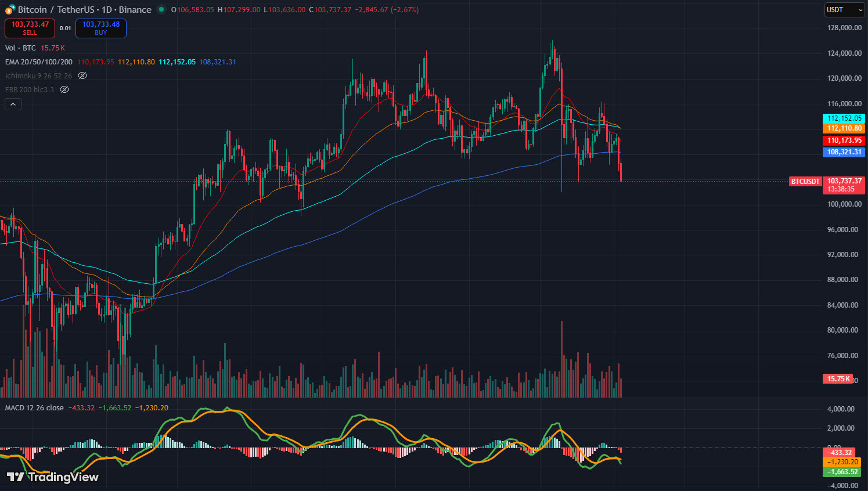Click the orange 112,110.80 EMA price label
Viewport: 868px width, 491px height.
coord(844,128)
